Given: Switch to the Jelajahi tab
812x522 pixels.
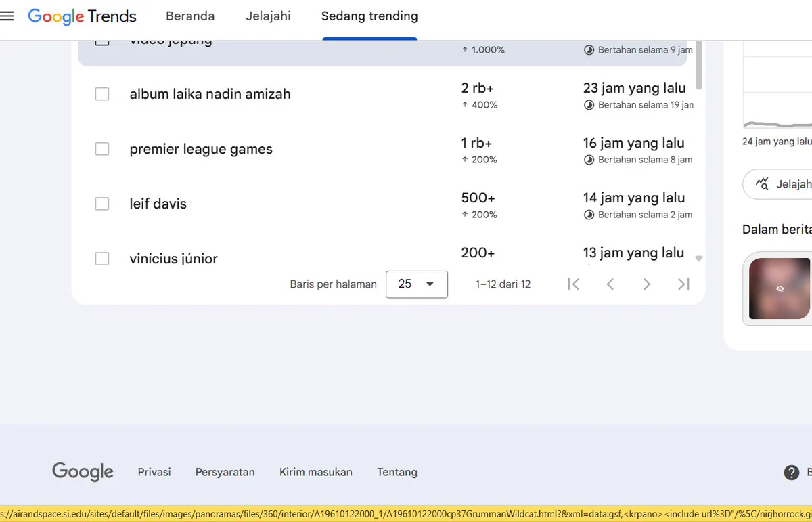Looking at the screenshot, I should point(268,16).
